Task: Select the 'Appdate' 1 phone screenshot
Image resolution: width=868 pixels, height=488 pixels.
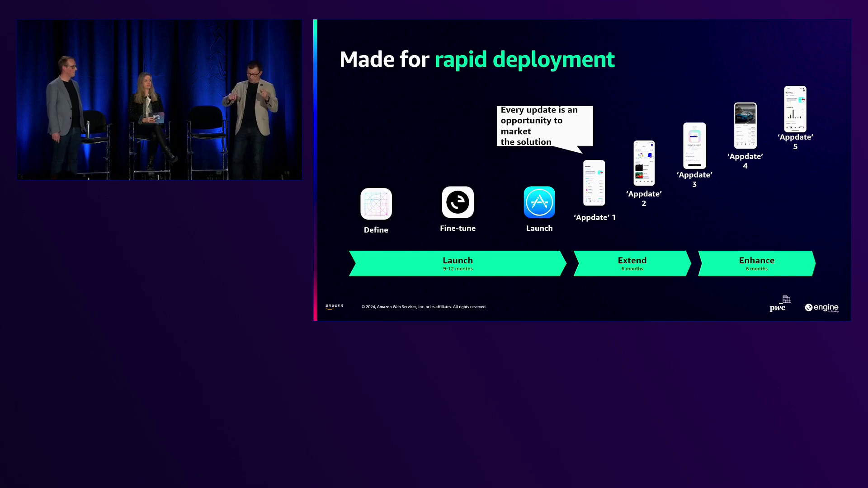Action: coord(594,183)
